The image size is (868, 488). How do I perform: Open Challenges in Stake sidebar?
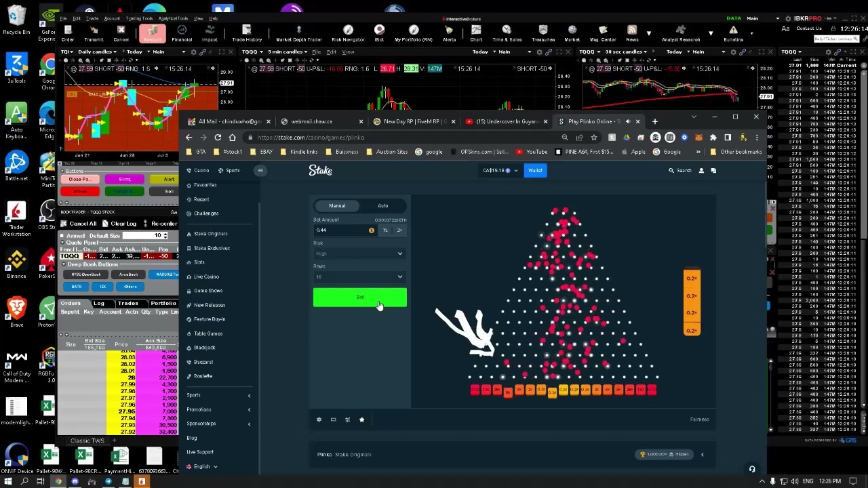pyautogui.click(x=203, y=213)
